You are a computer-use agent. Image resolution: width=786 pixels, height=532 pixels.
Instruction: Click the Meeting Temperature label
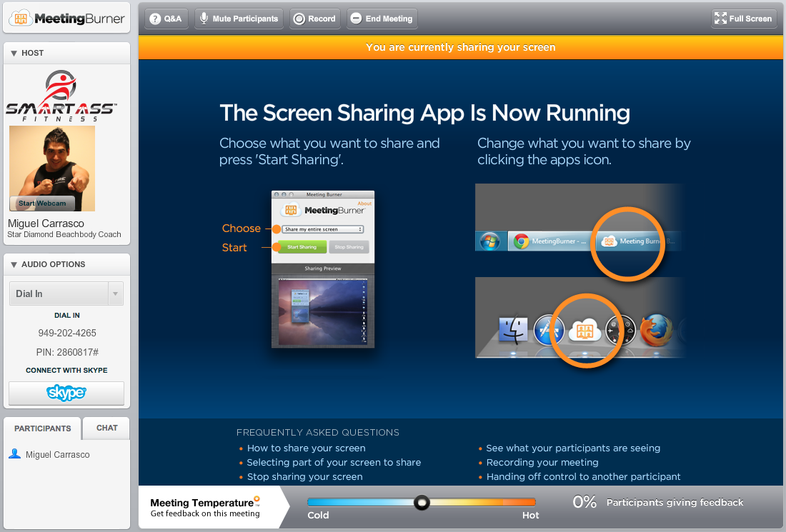202,503
